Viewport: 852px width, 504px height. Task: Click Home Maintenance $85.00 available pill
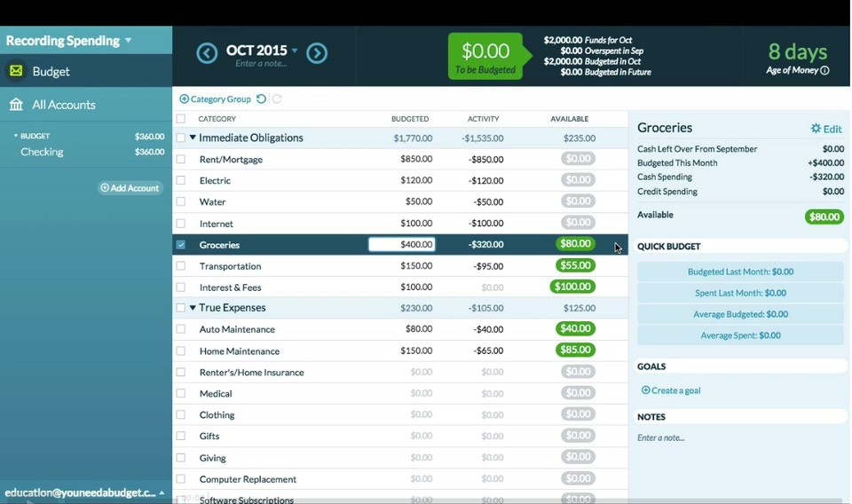[575, 350]
